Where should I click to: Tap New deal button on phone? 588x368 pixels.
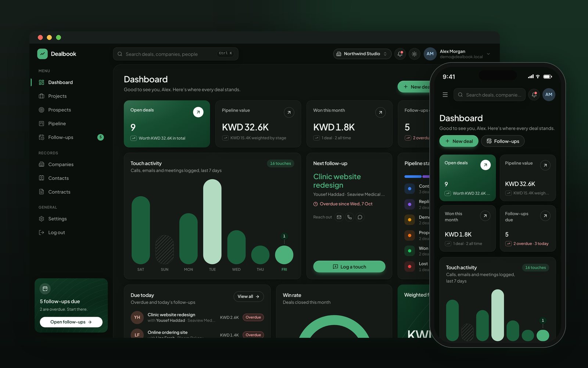pyautogui.click(x=459, y=141)
